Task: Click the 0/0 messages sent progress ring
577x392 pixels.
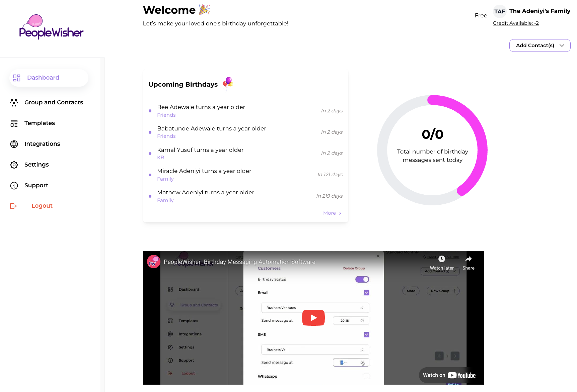Action: coord(432,150)
